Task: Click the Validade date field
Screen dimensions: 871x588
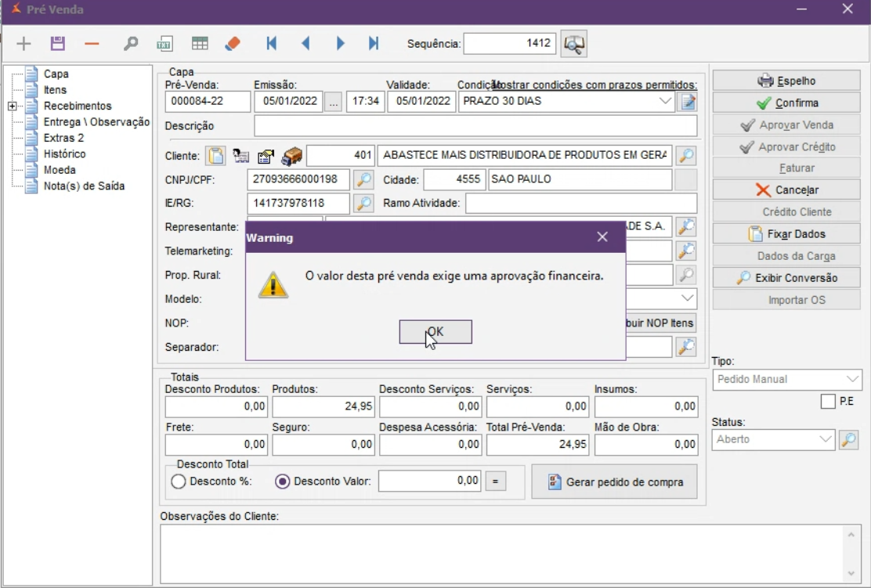Action: pos(421,102)
